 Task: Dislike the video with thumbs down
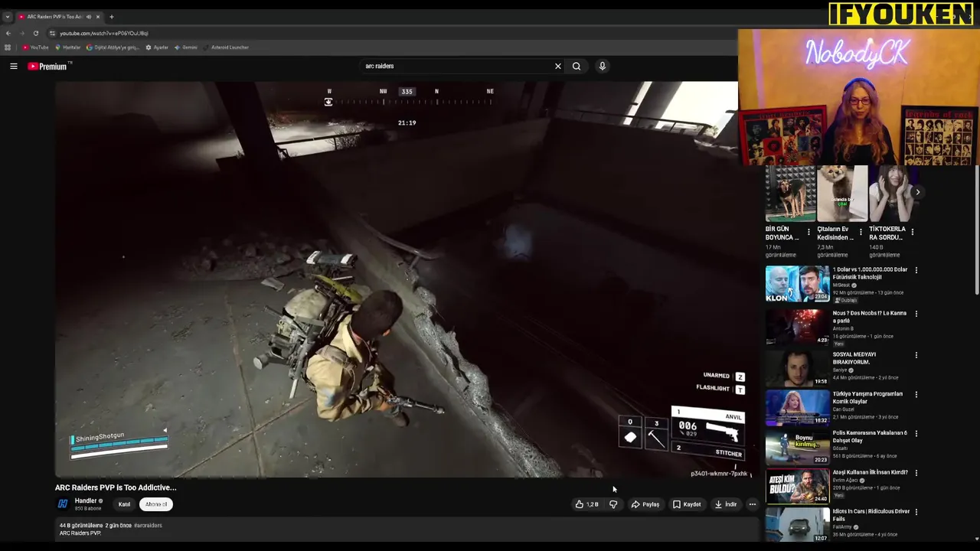[613, 504]
